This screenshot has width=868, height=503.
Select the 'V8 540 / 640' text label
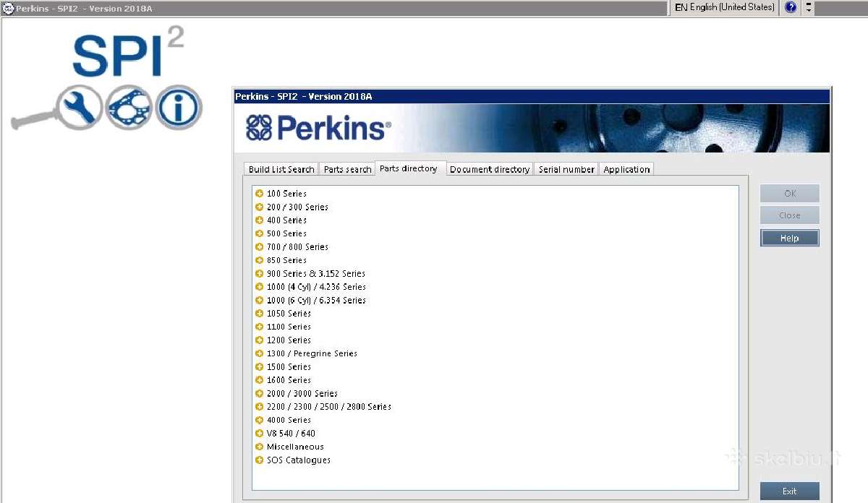pos(291,434)
